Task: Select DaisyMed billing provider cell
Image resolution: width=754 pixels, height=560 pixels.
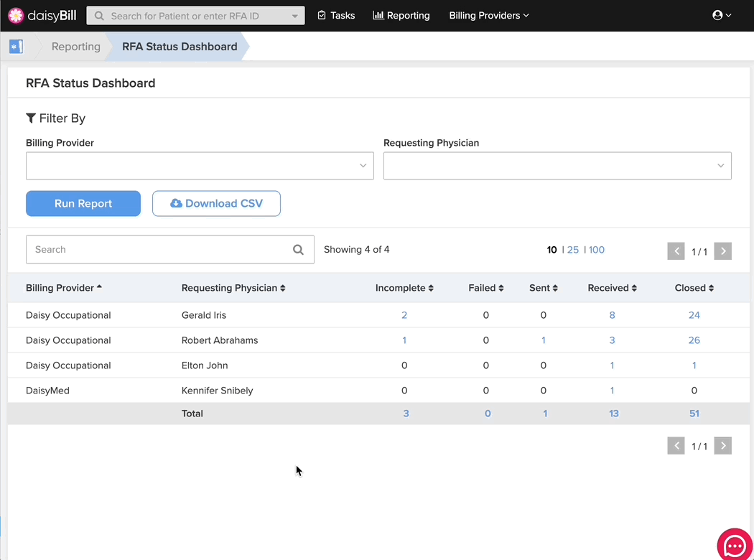Action: (x=47, y=391)
